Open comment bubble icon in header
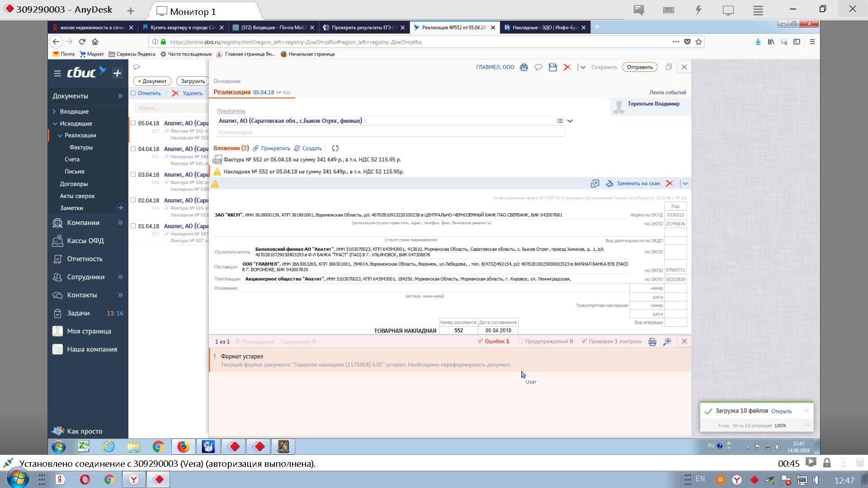The height and width of the screenshot is (488, 868). [x=538, y=67]
